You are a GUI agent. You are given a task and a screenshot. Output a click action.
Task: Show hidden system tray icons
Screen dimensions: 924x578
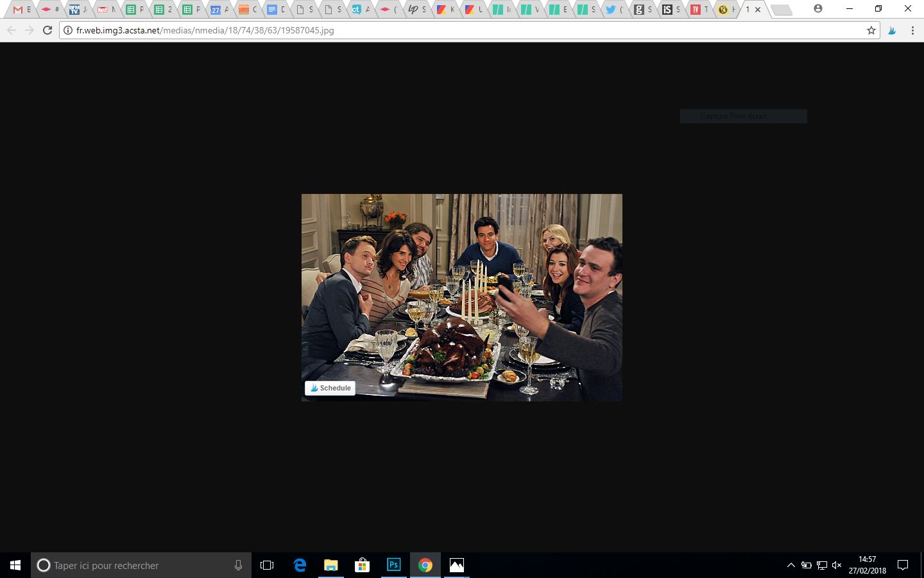[x=791, y=565]
